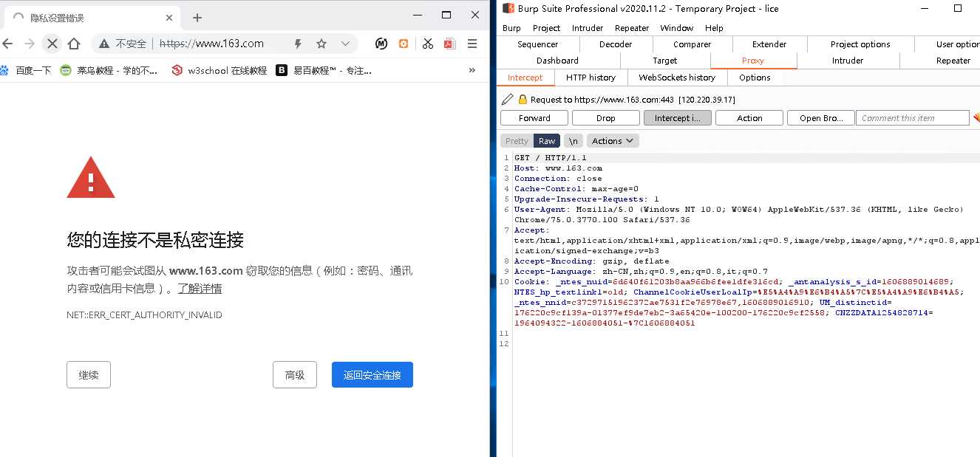Switch to the Project options tab
Image resolution: width=980 pixels, height=457 pixels.
[860, 44]
